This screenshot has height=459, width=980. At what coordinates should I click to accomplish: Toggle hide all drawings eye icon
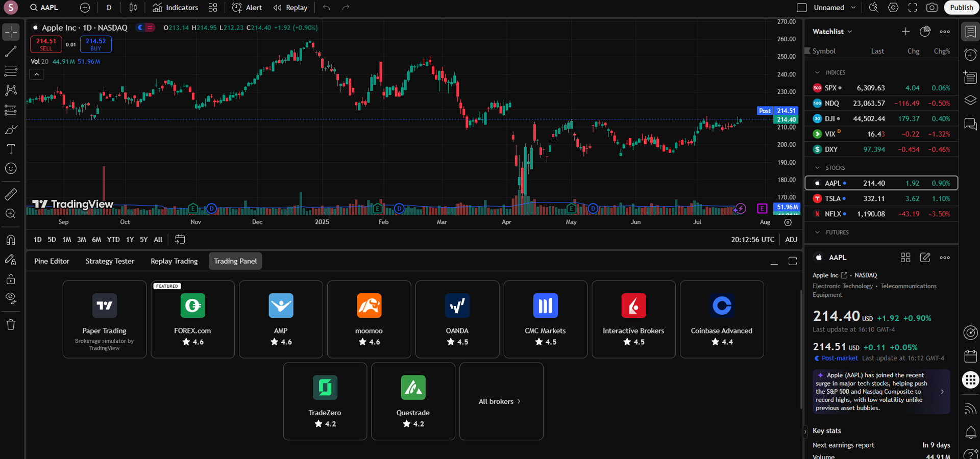pos(11,298)
